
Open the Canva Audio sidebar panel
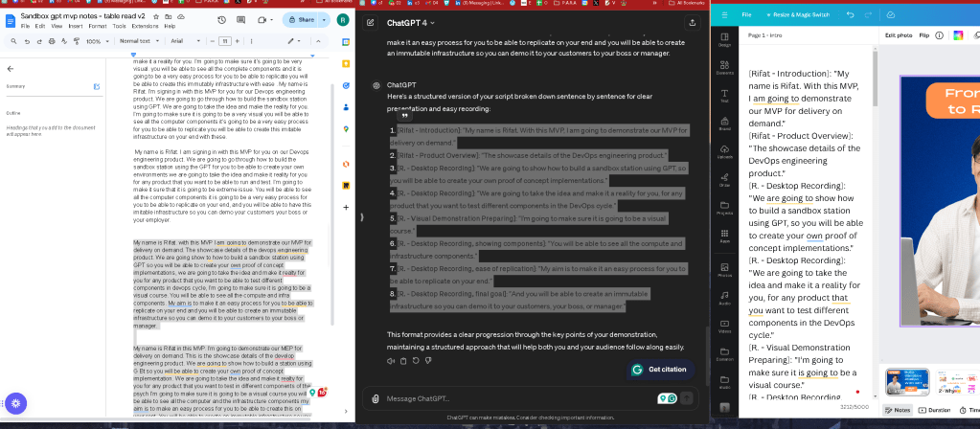click(724, 298)
